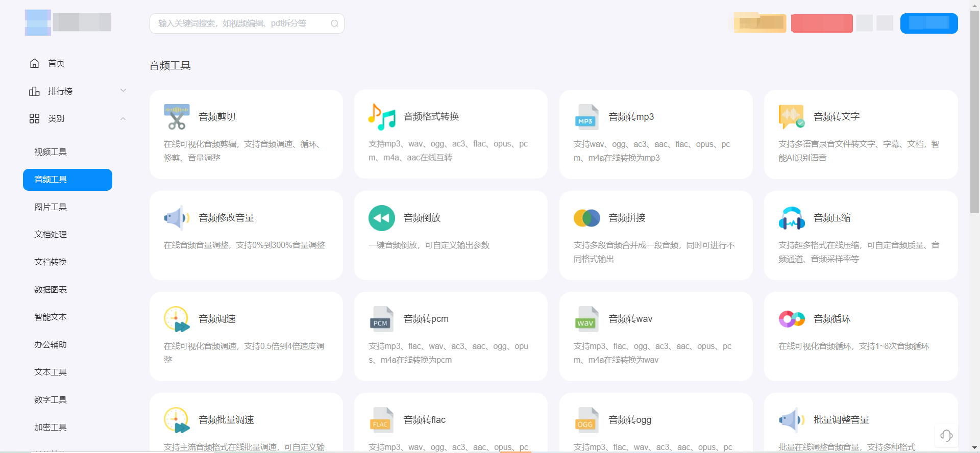
Task: Go to 首页 in sidebar
Action: tap(56, 63)
